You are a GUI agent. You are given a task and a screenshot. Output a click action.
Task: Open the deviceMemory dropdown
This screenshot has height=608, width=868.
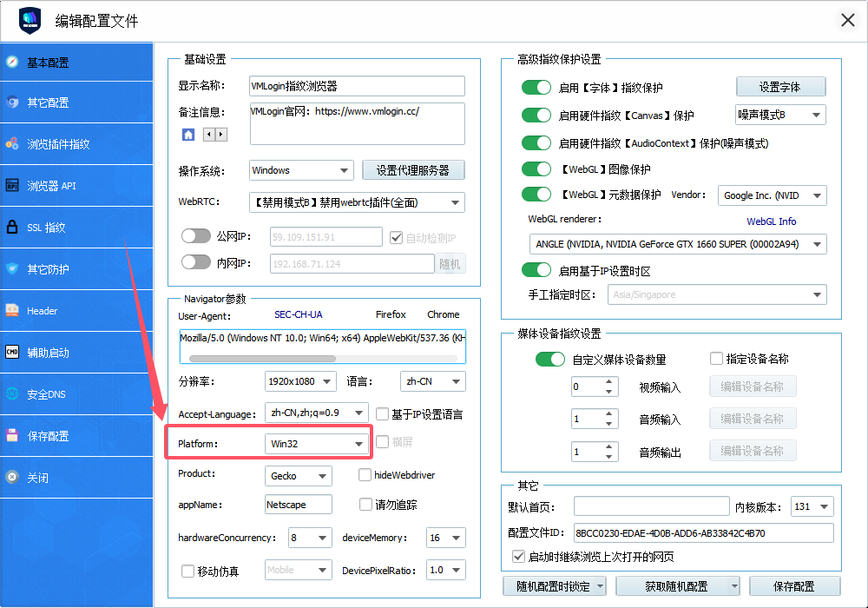point(445,538)
